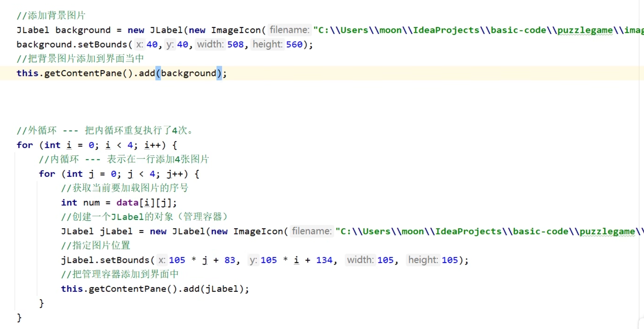Click the highlighted background argument in add()
The height and width of the screenshot is (329, 644).
[x=189, y=73]
